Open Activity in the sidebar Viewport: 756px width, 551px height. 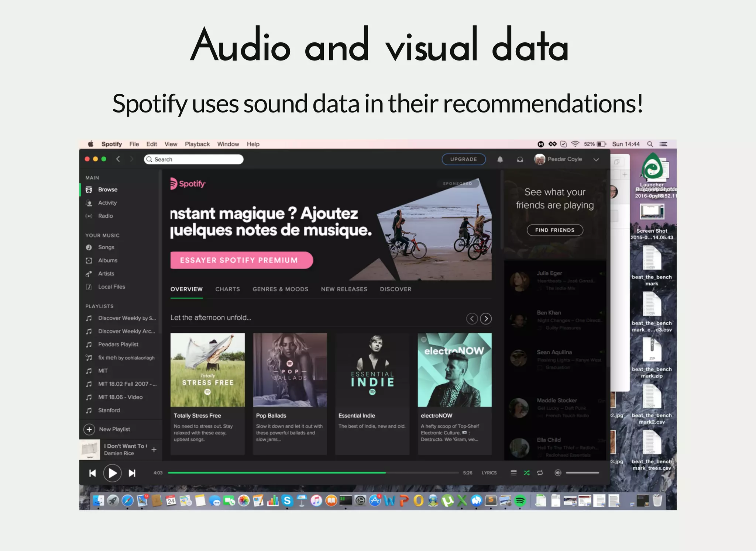pyautogui.click(x=107, y=203)
